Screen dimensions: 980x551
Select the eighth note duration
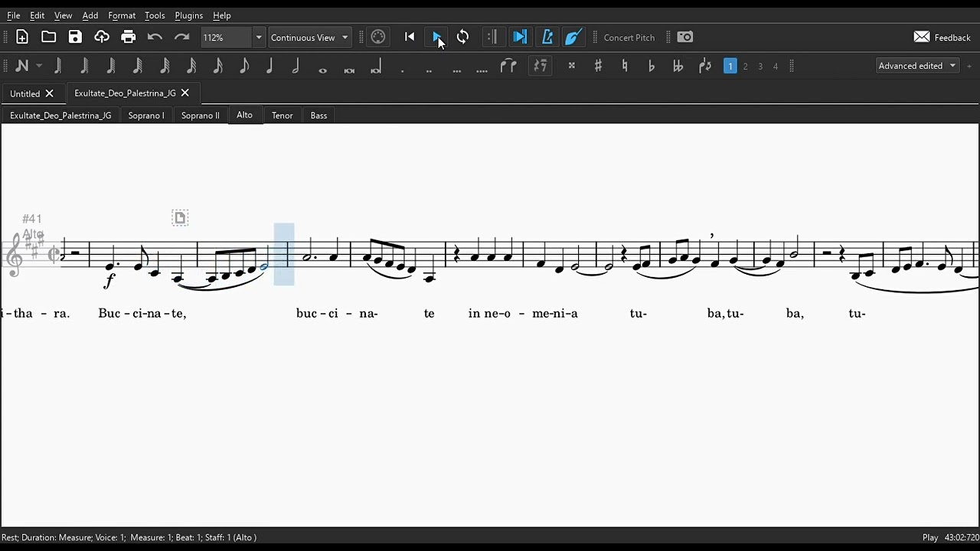(244, 66)
